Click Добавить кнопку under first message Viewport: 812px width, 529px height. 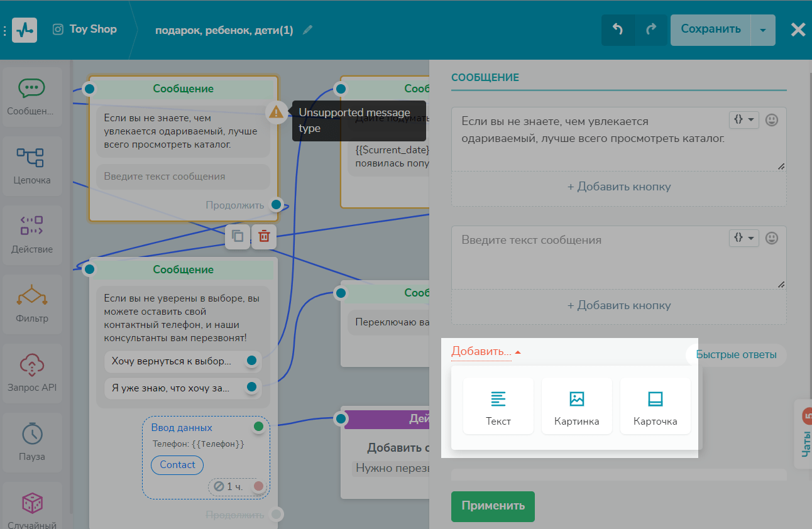coord(618,187)
